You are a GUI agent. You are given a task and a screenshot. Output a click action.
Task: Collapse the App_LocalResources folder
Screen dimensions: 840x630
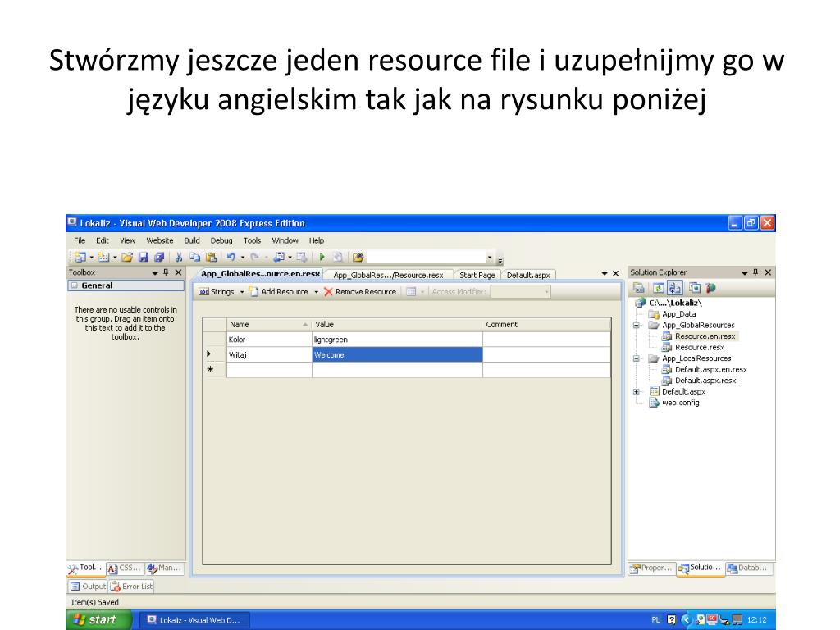click(637, 358)
